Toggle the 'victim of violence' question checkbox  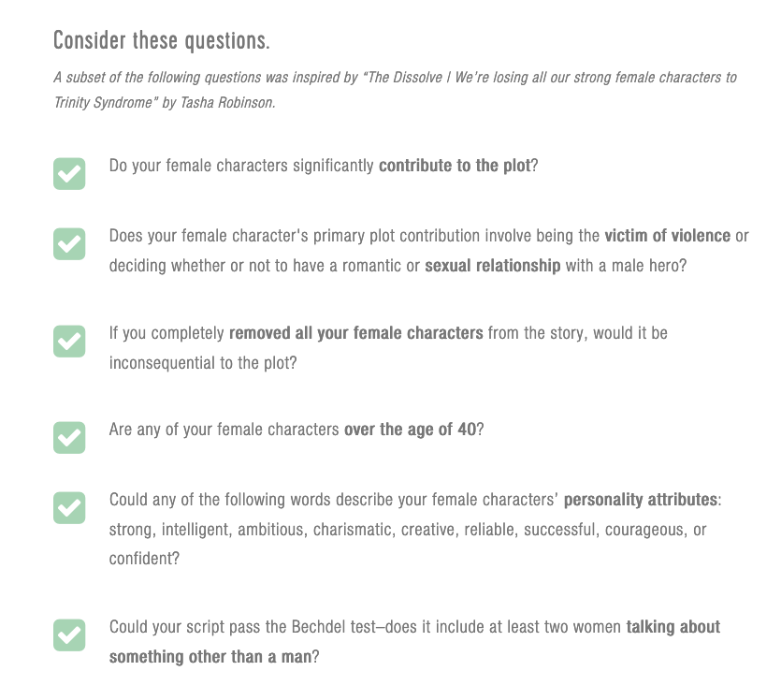click(x=69, y=243)
